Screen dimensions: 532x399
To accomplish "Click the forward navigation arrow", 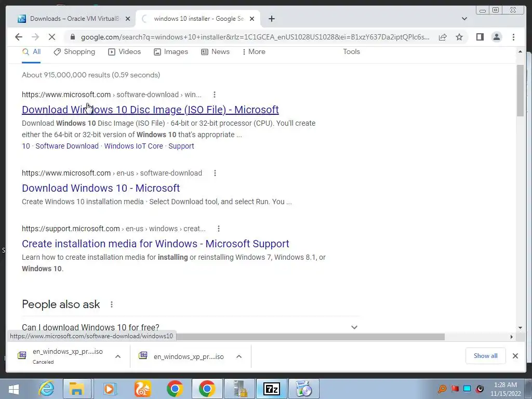I will 35,37.
